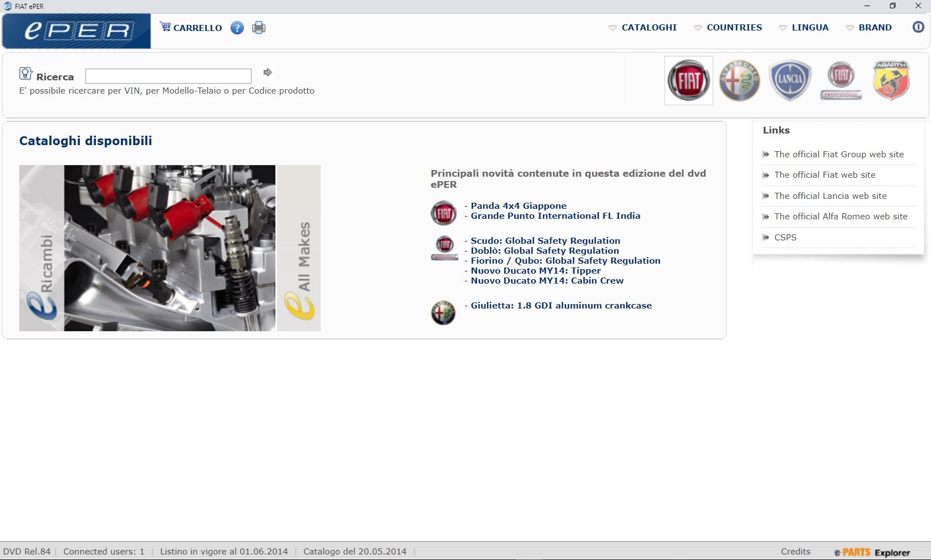The image size is (931, 560).
Task: Open The official Lancia web site link
Action: click(830, 196)
